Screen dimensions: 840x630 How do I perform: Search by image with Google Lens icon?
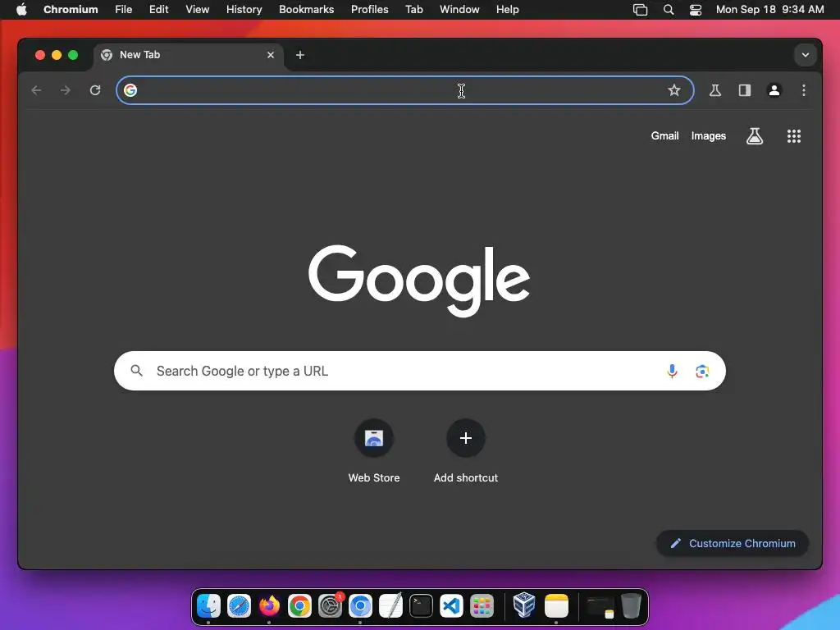coord(702,371)
